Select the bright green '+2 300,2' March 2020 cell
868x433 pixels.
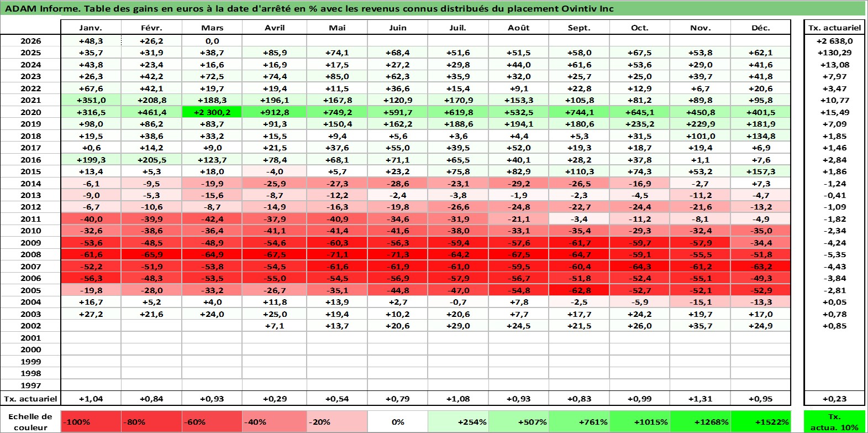pos(212,112)
